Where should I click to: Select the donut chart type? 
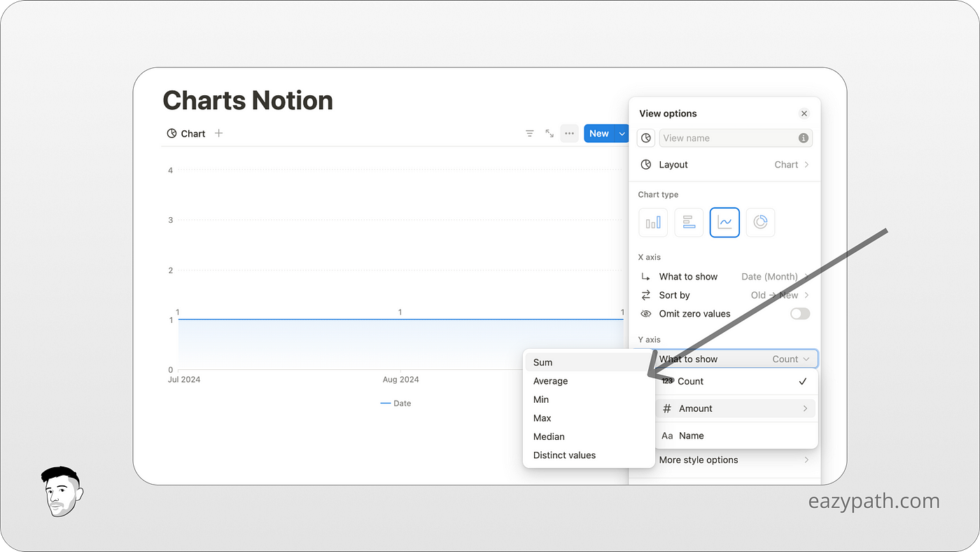tap(760, 223)
